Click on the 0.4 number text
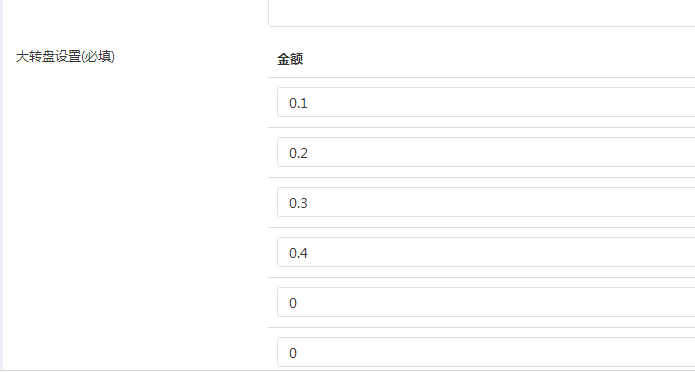This screenshot has height=372, width=695. 298,254
